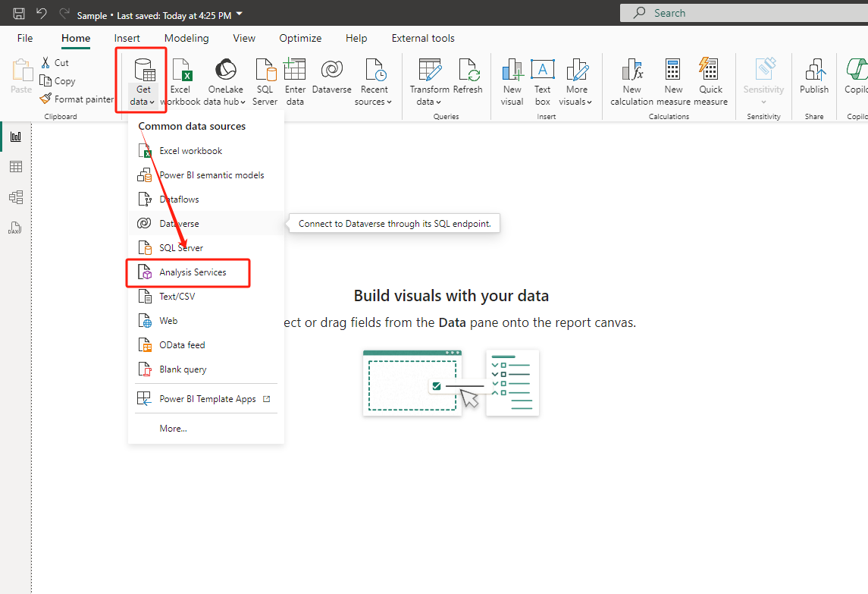
Task: Click the Publish button
Action: tap(813, 77)
